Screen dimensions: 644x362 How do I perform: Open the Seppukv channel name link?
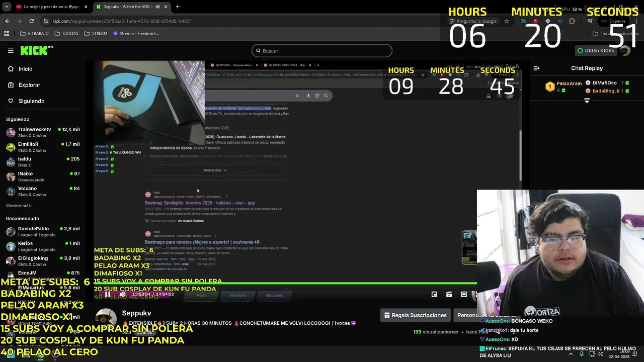click(x=136, y=313)
